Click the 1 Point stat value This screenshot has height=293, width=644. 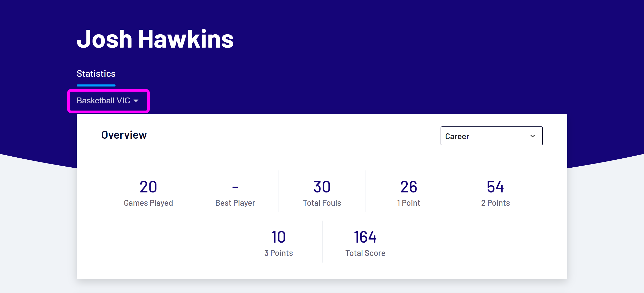point(408,187)
